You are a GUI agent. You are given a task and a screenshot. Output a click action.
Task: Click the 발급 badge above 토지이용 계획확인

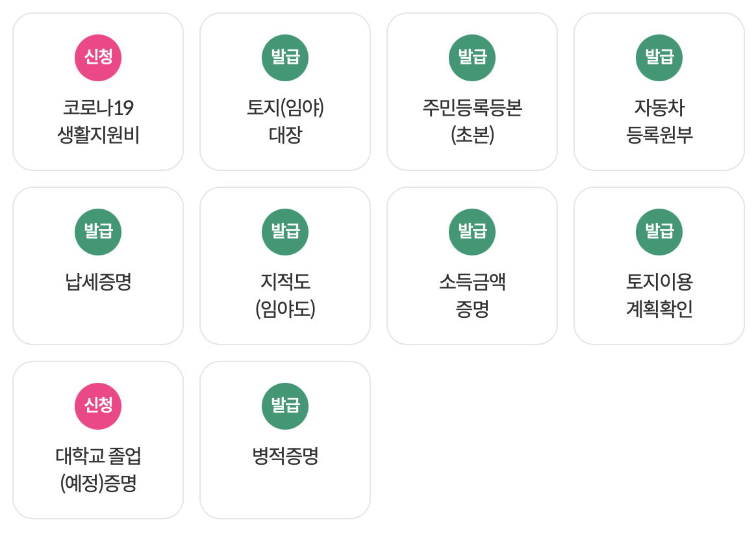click(x=659, y=232)
